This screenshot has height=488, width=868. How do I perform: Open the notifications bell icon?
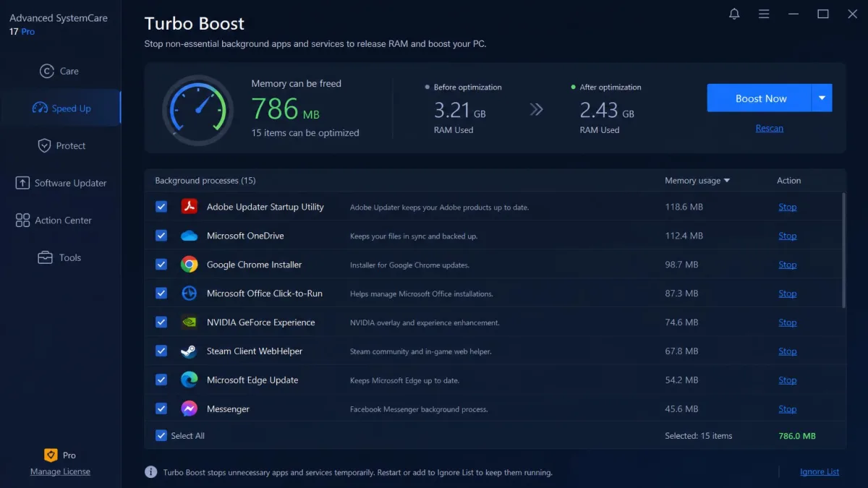pyautogui.click(x=734, y=14)
